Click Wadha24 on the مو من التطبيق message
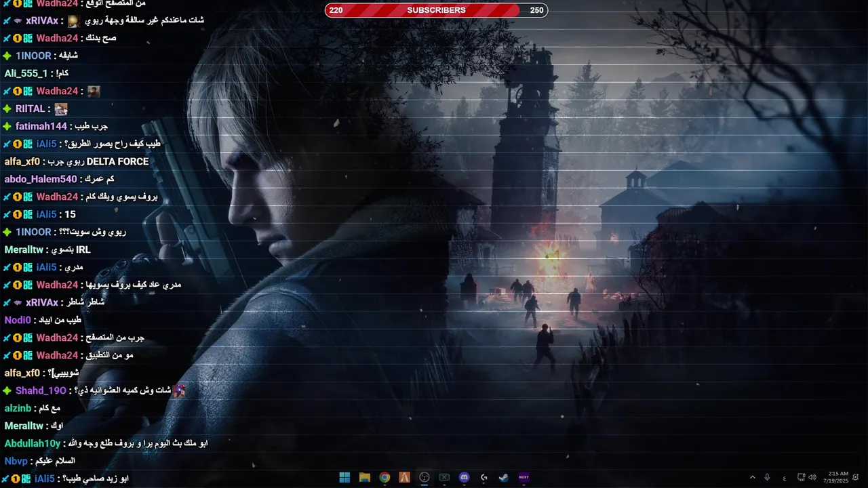 (58, 355)
